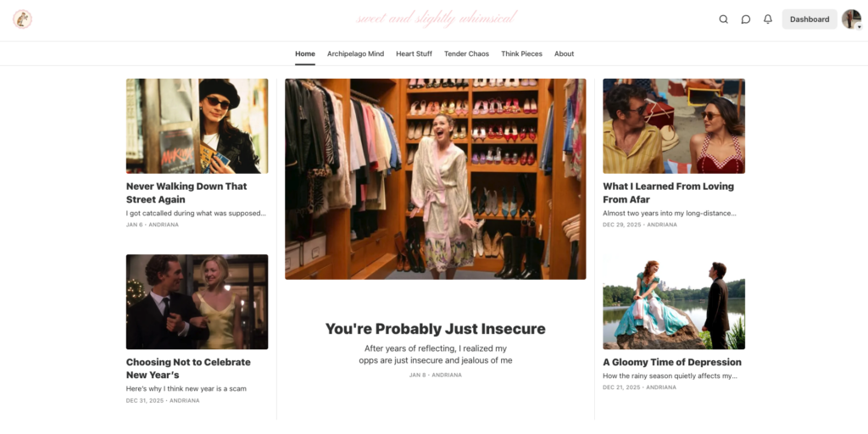Click the search magnifier icon
This screenshot has width=868, height=434.
(723, 19)
